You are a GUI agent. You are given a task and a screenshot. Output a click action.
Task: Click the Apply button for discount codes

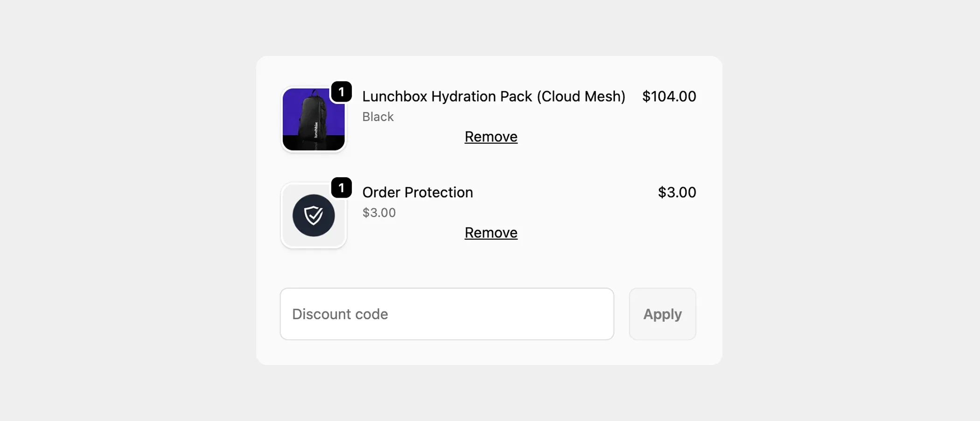[662, 314]
